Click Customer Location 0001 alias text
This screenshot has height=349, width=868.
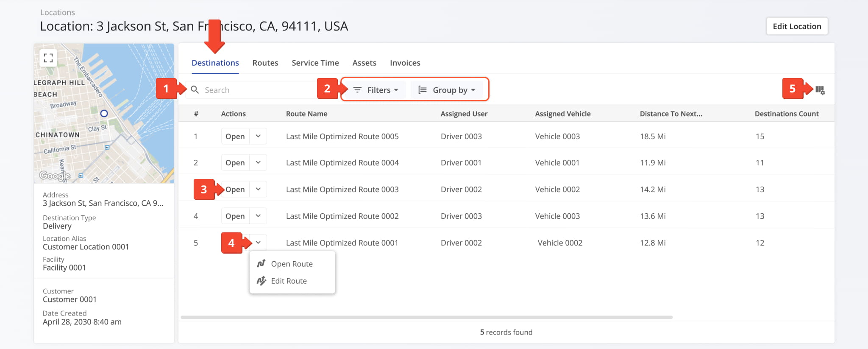pos(86,247)
